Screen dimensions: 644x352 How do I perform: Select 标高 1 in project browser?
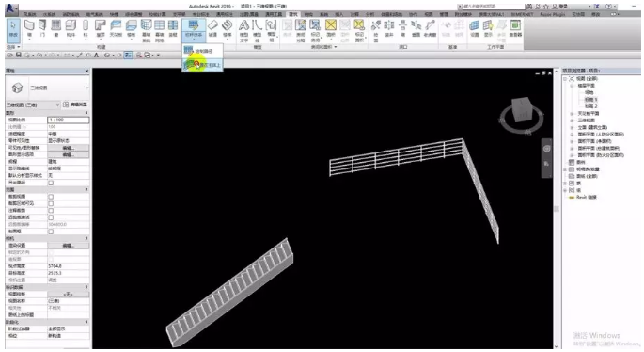(590, 100)
